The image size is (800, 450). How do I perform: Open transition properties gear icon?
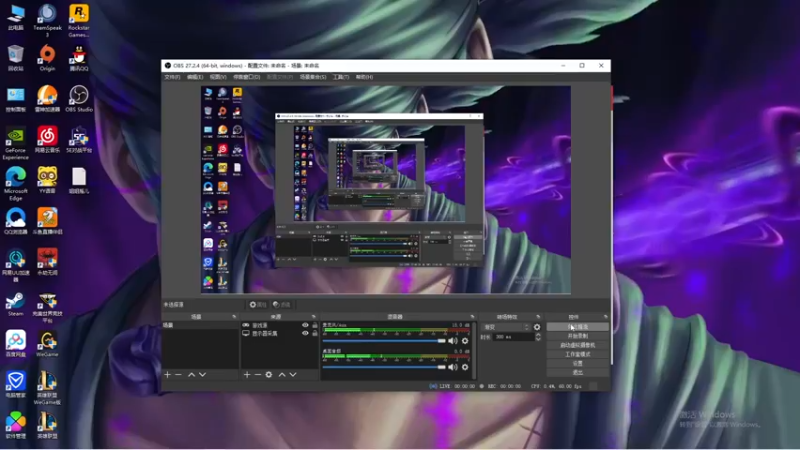(537, 327)
